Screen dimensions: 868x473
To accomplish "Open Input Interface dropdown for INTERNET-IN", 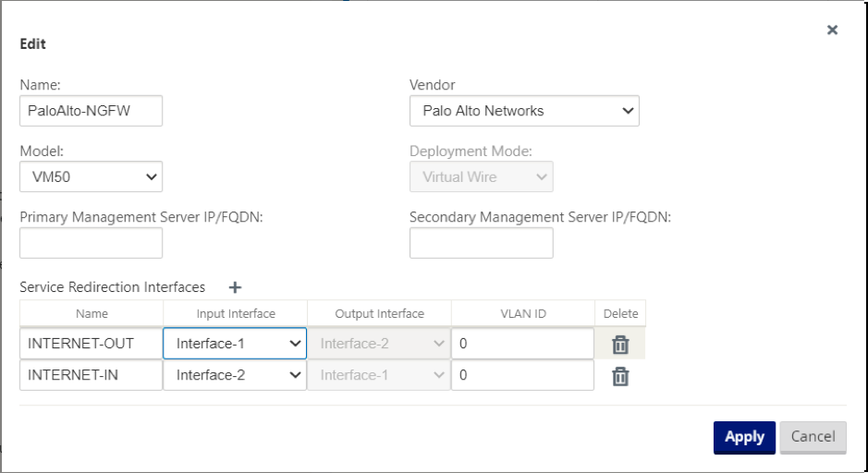I will pyautogui.click(x=235, y=375).
